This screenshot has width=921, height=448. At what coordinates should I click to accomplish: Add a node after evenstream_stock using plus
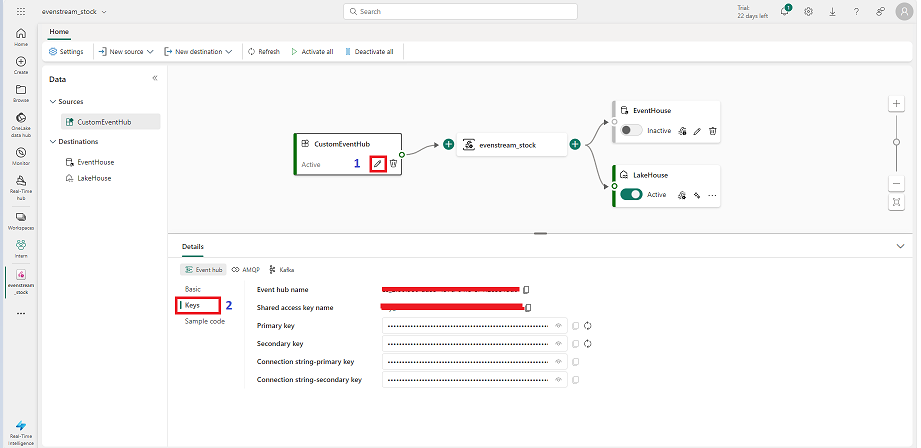[575, 144]
